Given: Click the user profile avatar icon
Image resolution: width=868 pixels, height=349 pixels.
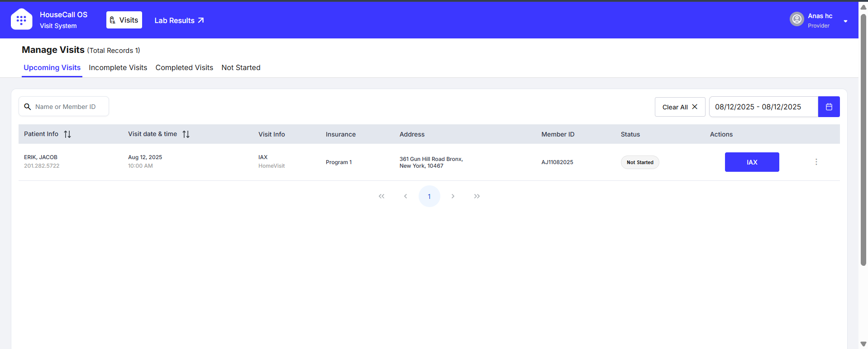Looking at the screenshot, I should click(x=796, y=19).
